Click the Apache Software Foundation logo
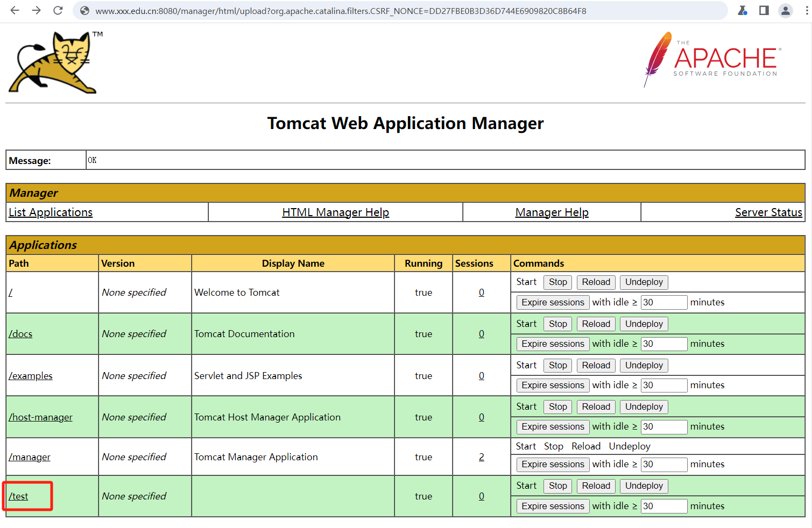The image size is (812, 528). point(712,59)
